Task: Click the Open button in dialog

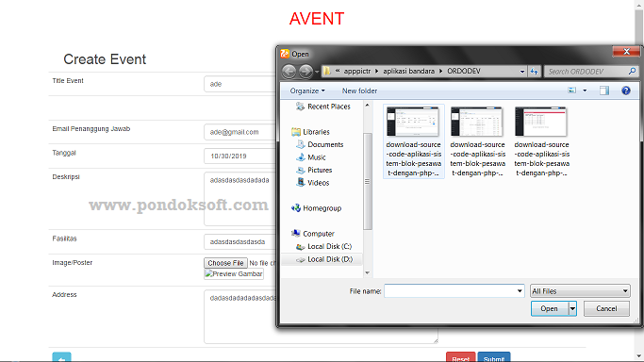Action: tap(549, 308)
